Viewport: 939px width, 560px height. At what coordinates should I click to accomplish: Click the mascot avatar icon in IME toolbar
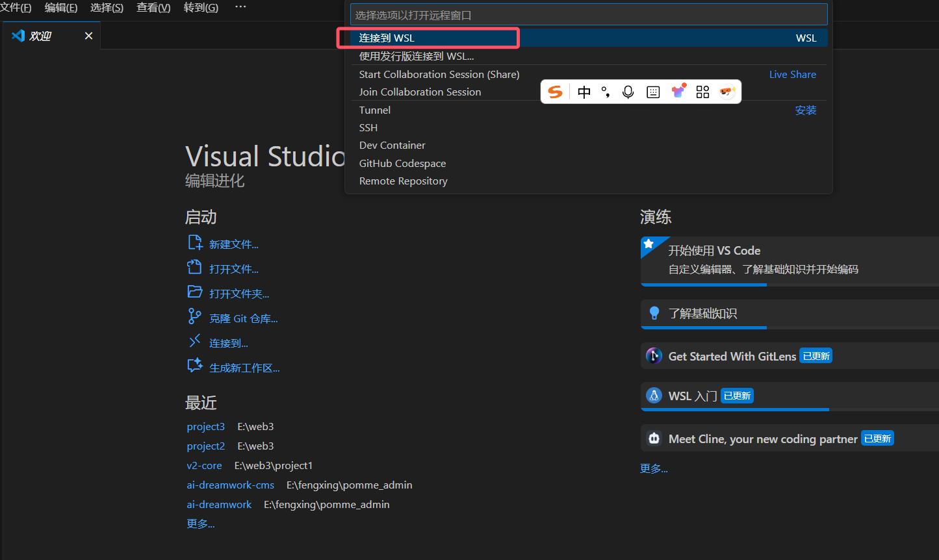(727, 92)
